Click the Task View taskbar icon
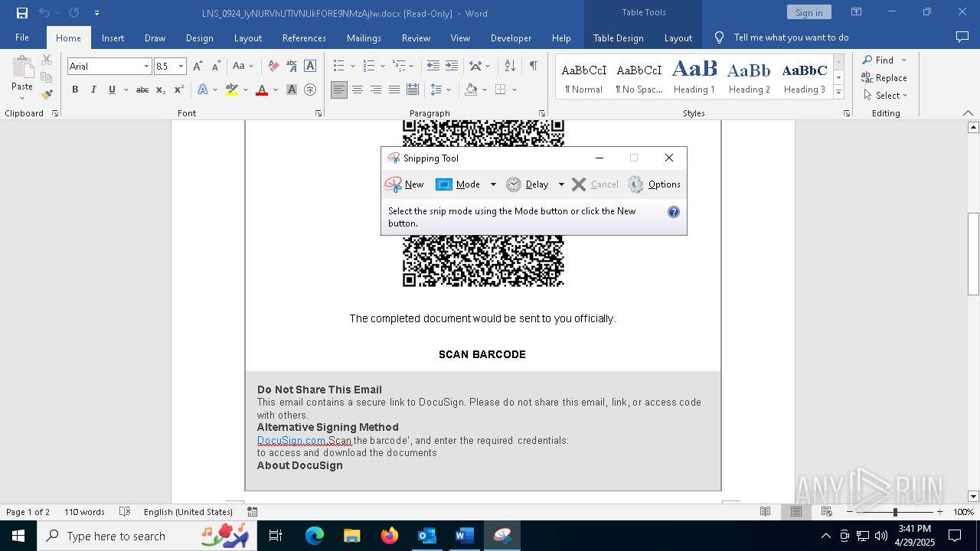 coord(276,536)
